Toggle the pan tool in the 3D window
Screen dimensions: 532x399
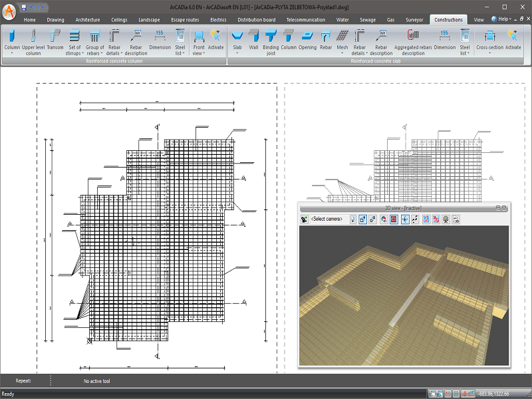click(x=405, y=219)
